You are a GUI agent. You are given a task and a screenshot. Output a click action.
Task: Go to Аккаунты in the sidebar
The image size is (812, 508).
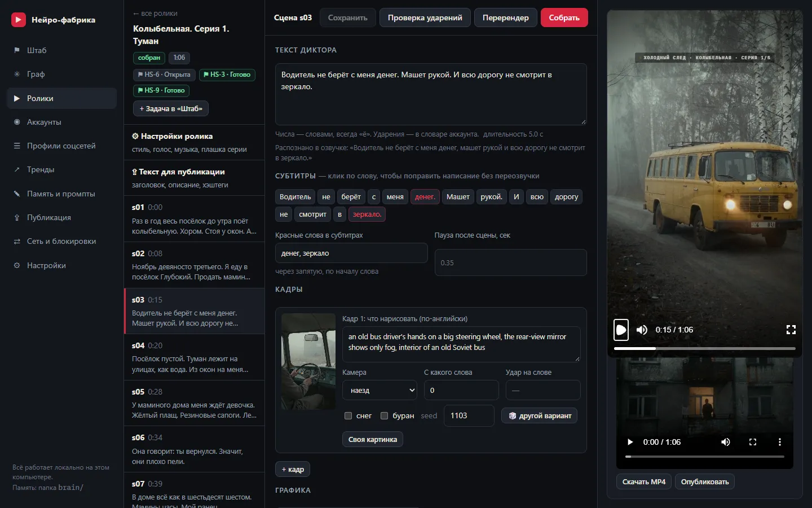pos(61,122)
